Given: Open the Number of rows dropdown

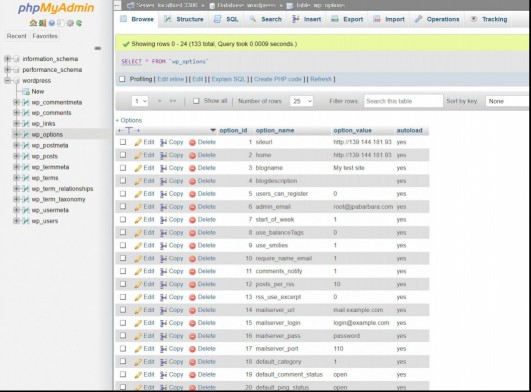Looking at the screenshot, I should click(x=301, y=101).
